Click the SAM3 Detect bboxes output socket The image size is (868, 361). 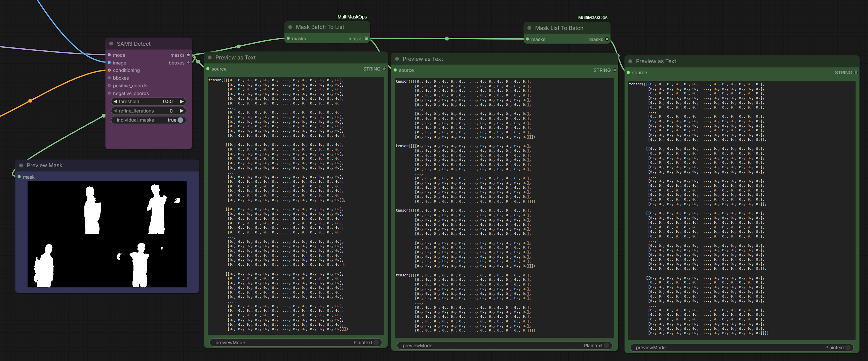click(x=188, y=62)
